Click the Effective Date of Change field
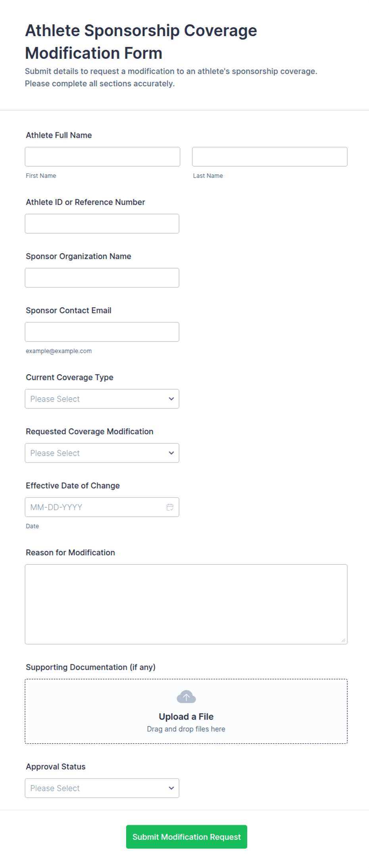 click(x=102, y=507)
